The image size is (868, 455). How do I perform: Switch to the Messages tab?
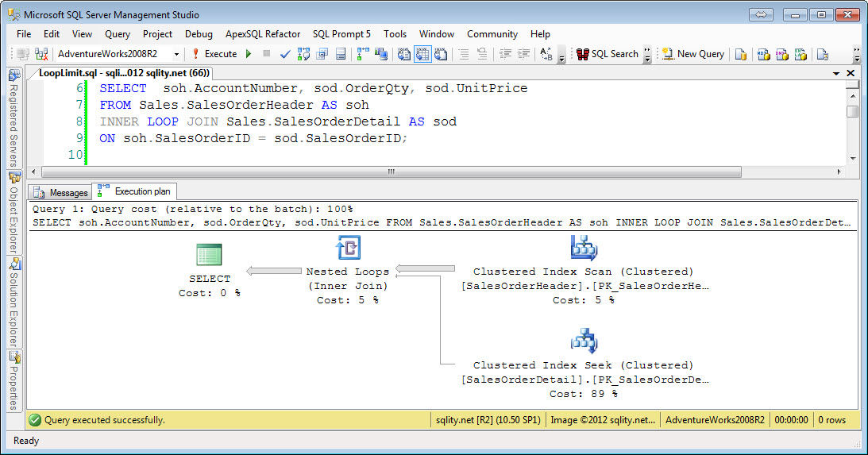61,193
